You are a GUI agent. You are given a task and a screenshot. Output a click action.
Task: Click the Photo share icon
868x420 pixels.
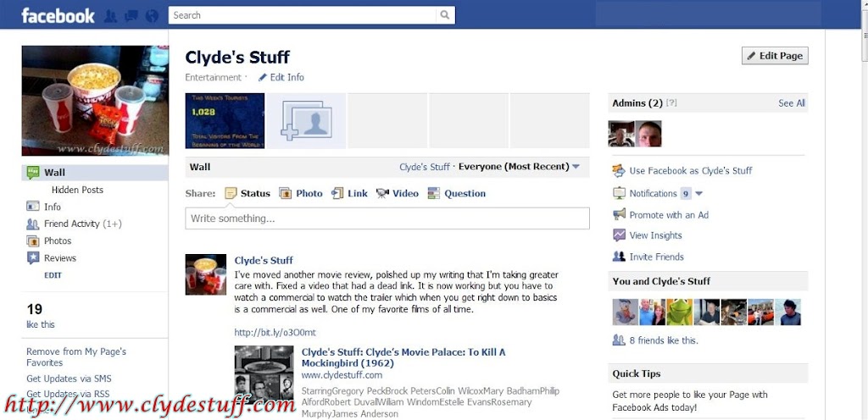click(x=285, y=193)
